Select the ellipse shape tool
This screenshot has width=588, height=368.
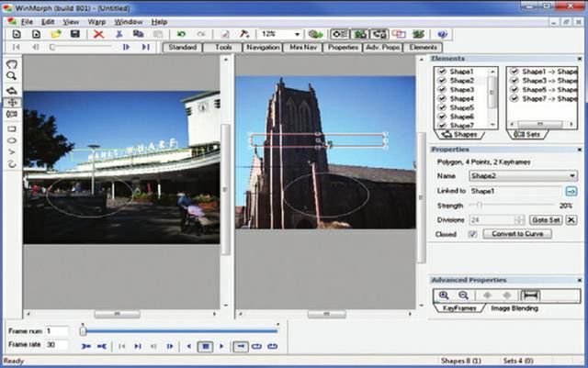tap(12, 140)
